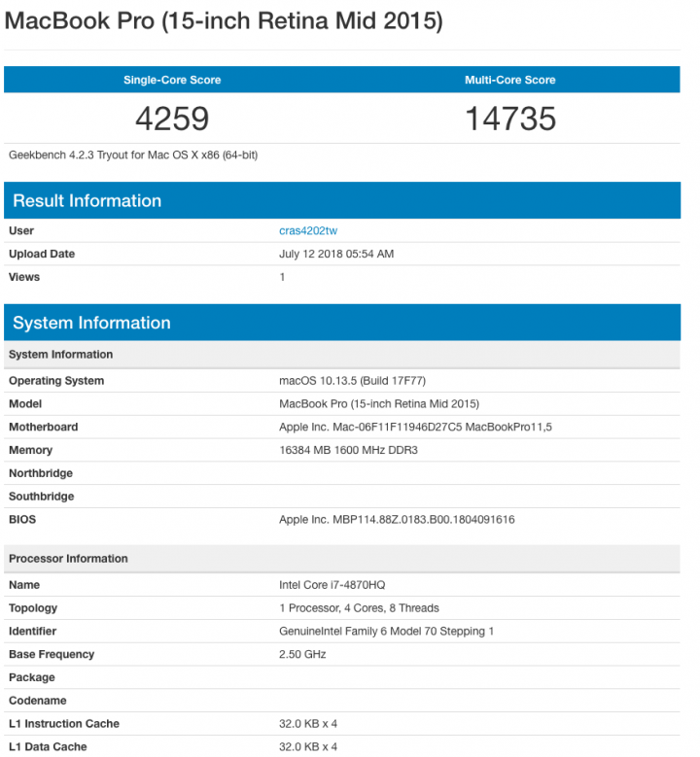Screen dimensions: 700x757
Task: Click the Topology row label
Action: tap(33, 608)
